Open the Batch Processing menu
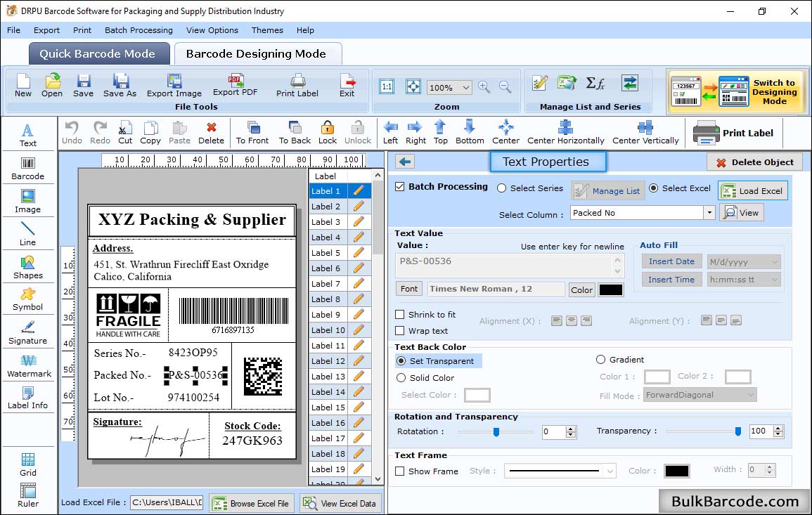 pyautogui.click(x=138, y=30)
